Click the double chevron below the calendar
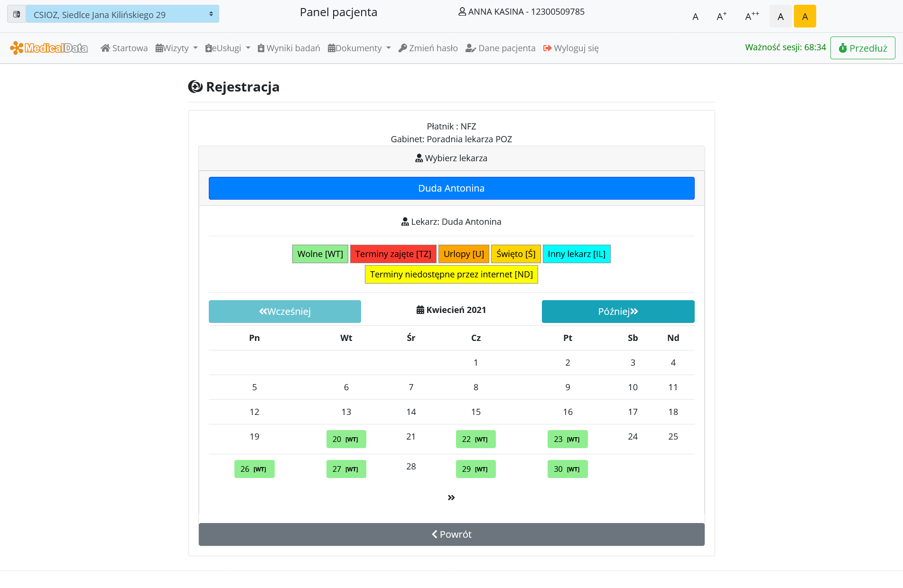The image size is (903, 588). (451, 497)
